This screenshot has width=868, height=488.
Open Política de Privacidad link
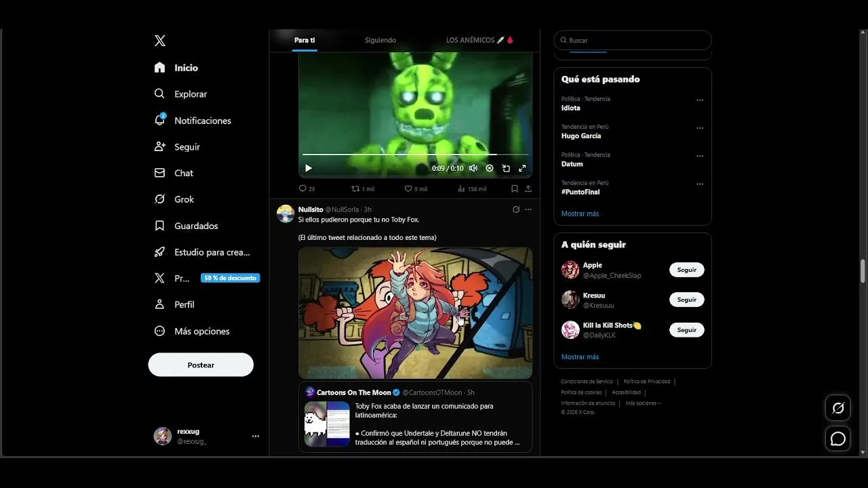click(647, 382)
